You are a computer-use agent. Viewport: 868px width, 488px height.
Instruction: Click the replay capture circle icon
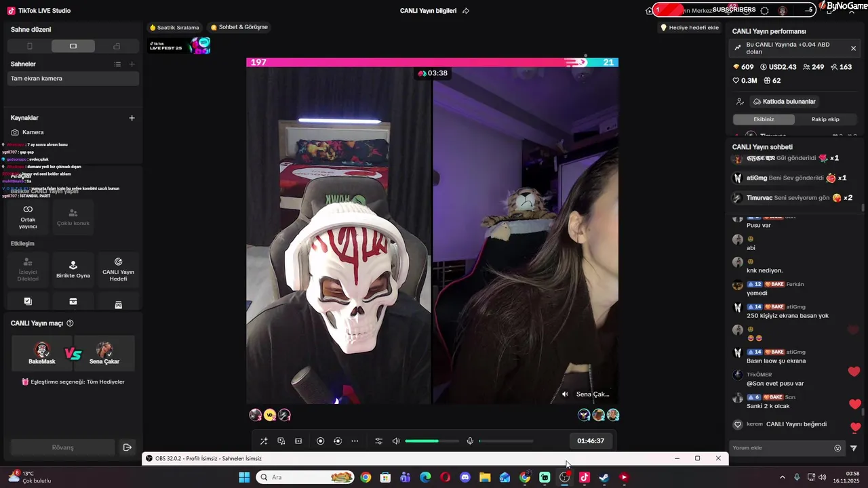point(338,441)
